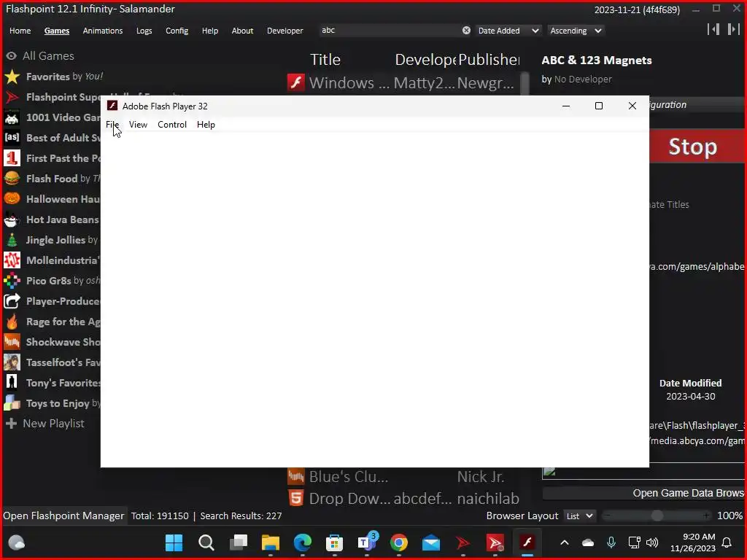Open the Control menu in Flash Player
Viewport: 747px width, 560px height.
(x=172, y=125)
